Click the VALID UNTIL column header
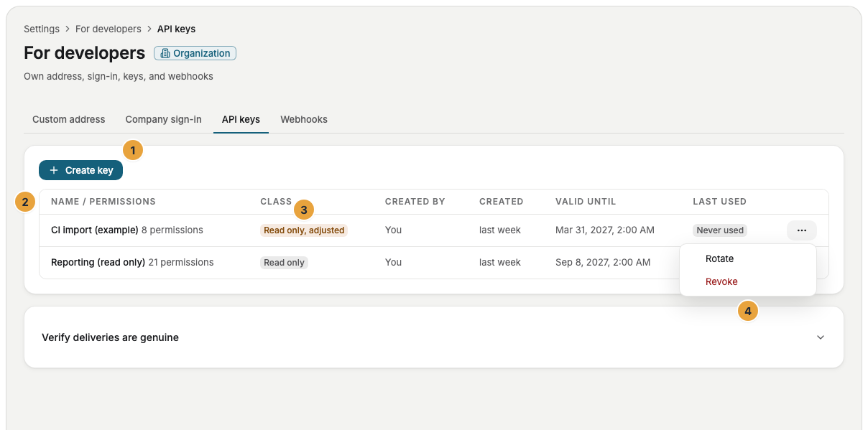This screenshot has width=868, height=430. [x=586, y=202]
